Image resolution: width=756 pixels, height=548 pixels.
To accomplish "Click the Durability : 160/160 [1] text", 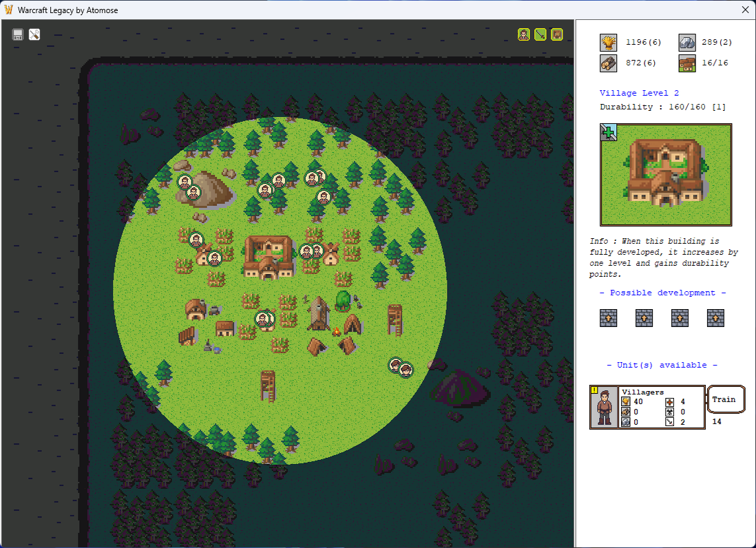I will (662, 107).
